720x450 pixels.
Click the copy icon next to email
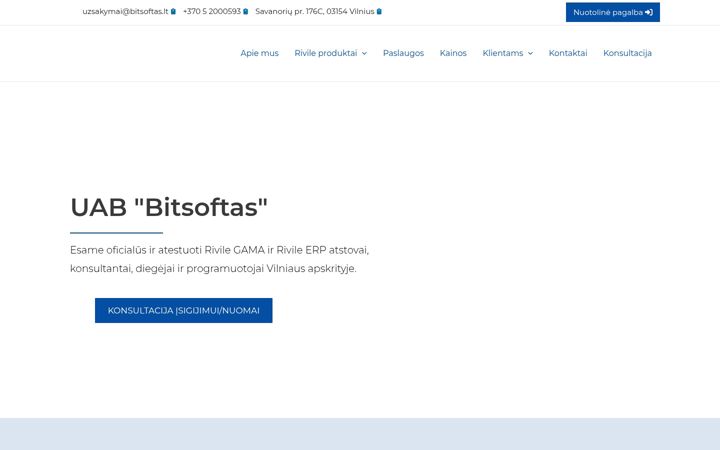[173, 11]
